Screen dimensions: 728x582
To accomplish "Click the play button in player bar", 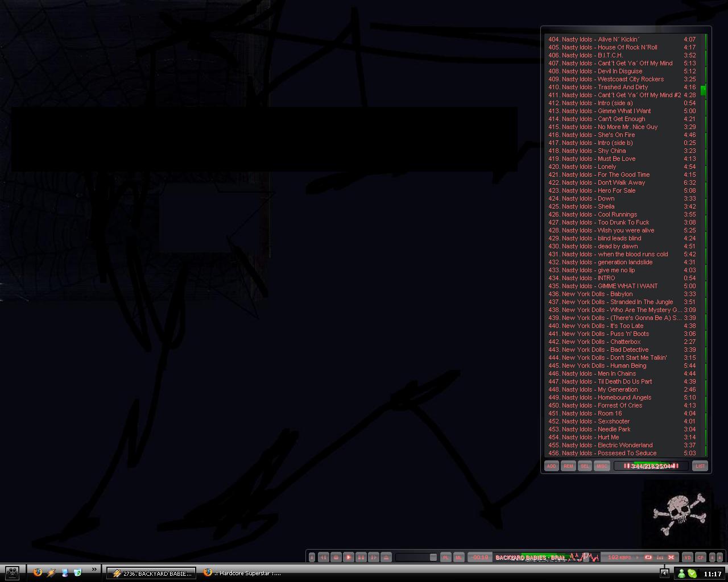I will pyautogui.click(x=349, y=558).
